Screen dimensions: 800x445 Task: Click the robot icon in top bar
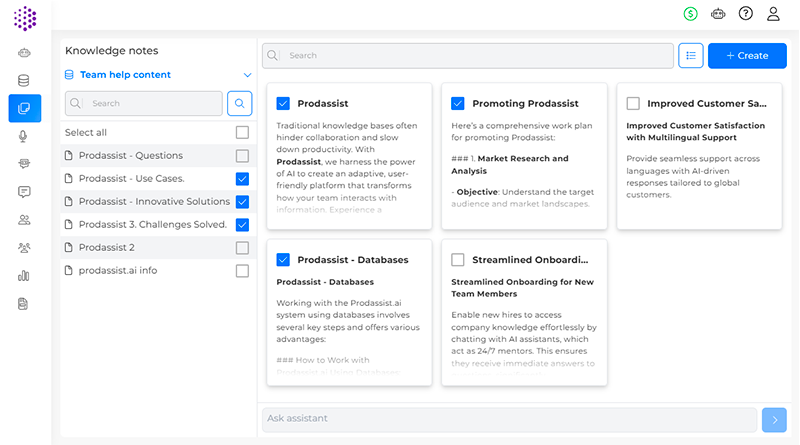click(718, 14)
